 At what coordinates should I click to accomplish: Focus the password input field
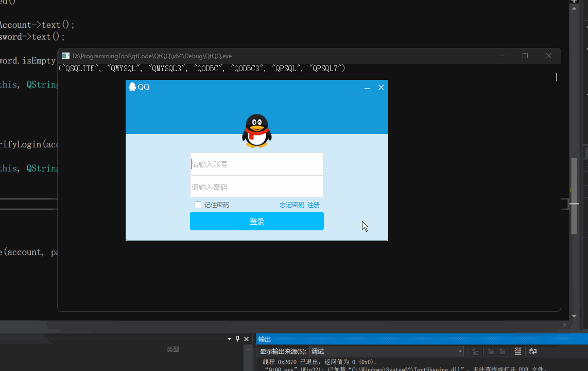[x=257, y=187]
